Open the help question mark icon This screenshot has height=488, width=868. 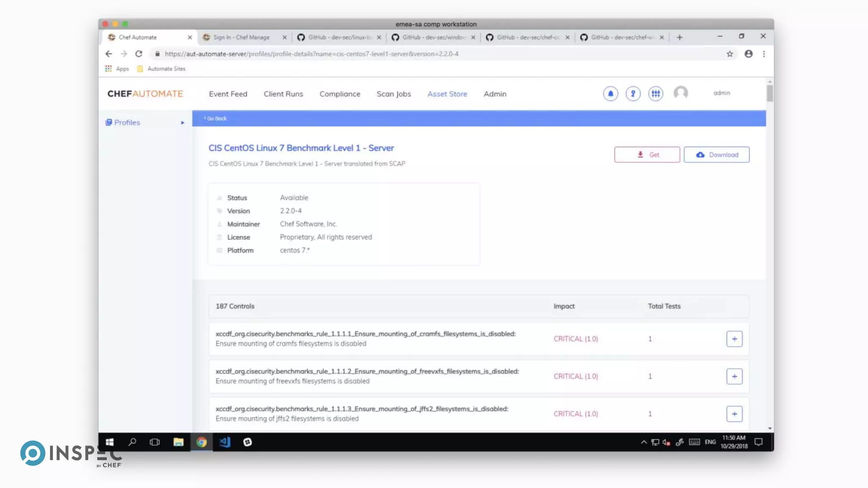(633, 94)
